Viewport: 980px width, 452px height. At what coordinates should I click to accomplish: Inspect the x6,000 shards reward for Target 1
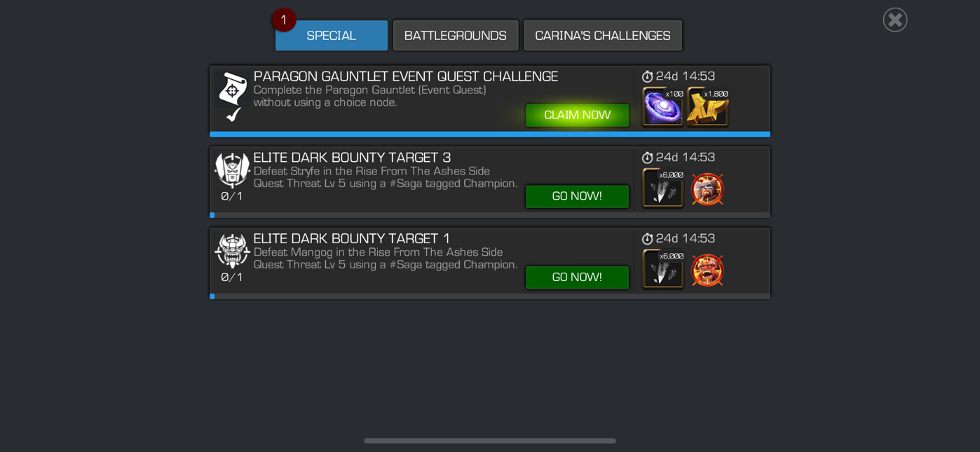[662, 269]
